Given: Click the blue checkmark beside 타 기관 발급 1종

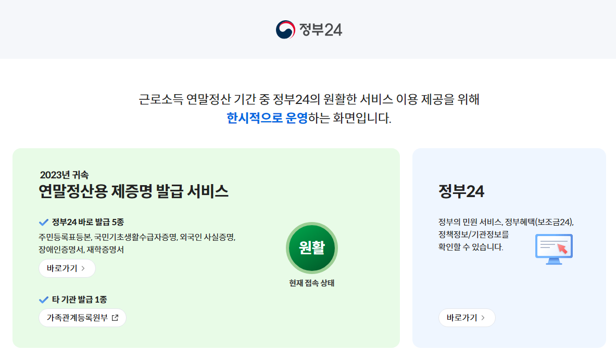Looking at the screenshot, I should [x=44, y=300].
